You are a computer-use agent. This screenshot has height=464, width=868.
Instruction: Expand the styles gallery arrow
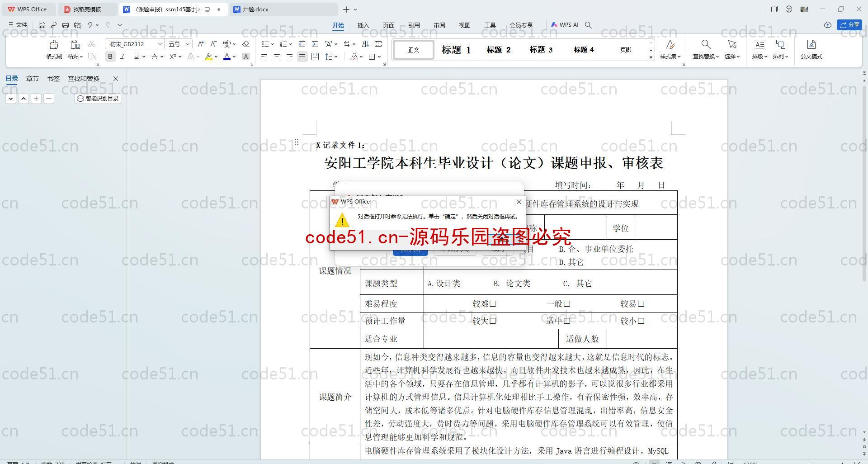[651, 57]
